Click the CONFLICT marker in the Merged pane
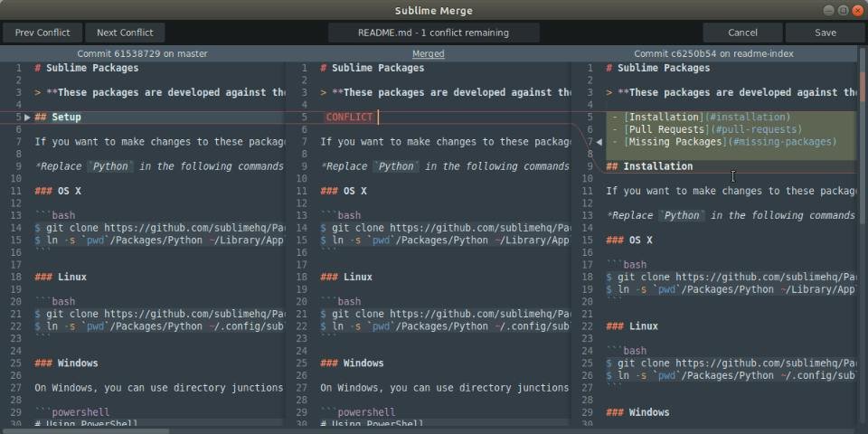 coord(349,118)
